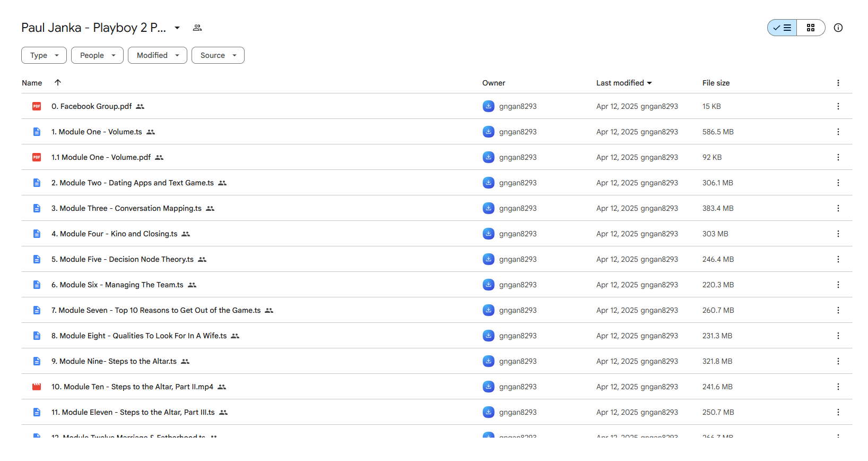Click the PDF icon for 0. Facebook Group.pdf
The height and width of the screenshot is (461, 868).
(37, 106)
